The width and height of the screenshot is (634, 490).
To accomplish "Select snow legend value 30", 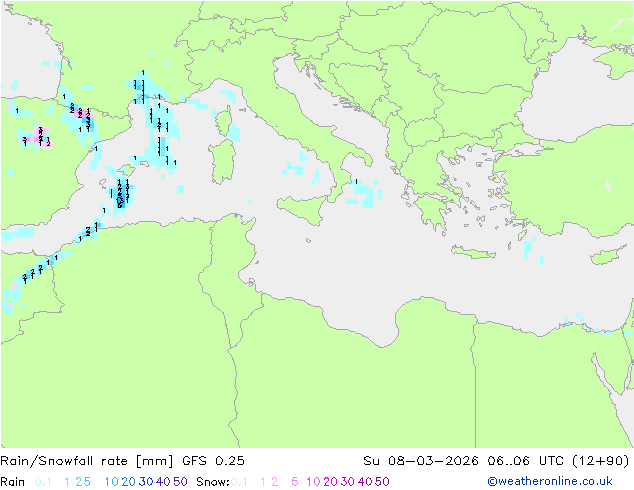I will click(x=348, y=482).
